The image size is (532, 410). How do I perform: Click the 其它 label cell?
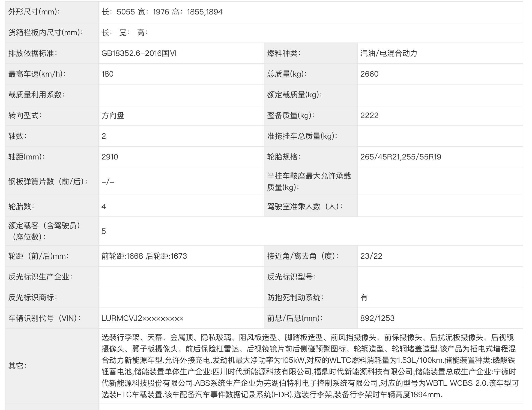(17, 366)
